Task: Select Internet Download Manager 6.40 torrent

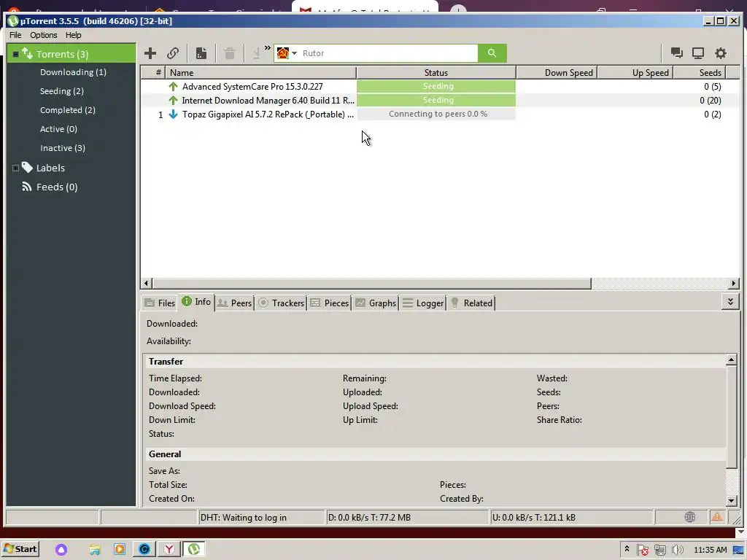Action: click(268, 101)
